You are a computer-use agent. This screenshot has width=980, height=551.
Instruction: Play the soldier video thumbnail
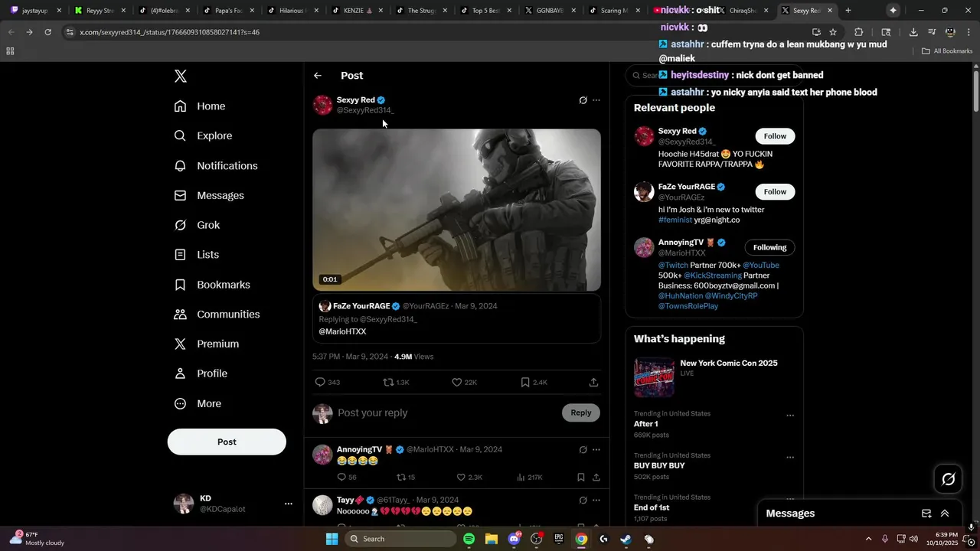coord(456,210)
